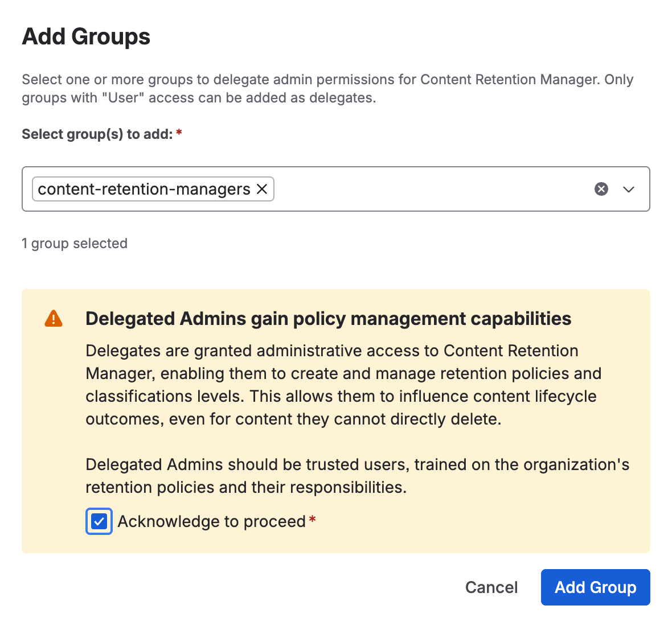Click the paragraph starting 'Delegated Admins should be trusted'
Image resolution: width=672 pixels, height=626 pixels.
click(x=357, y=476)
